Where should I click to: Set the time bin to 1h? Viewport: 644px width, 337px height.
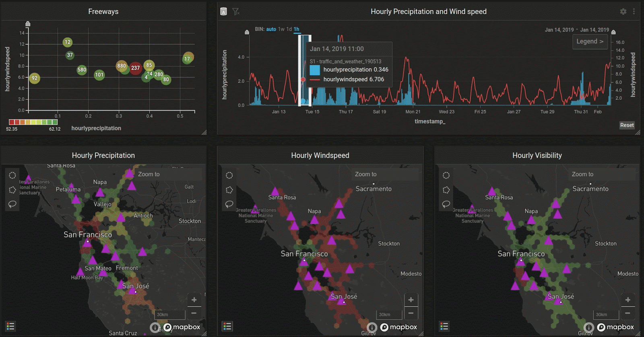click(x=297, y=29)
